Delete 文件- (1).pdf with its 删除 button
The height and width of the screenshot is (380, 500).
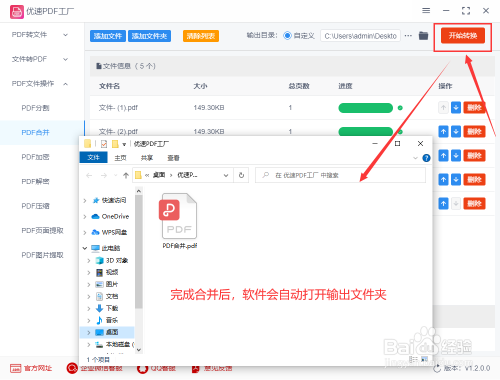pos(474,108)
